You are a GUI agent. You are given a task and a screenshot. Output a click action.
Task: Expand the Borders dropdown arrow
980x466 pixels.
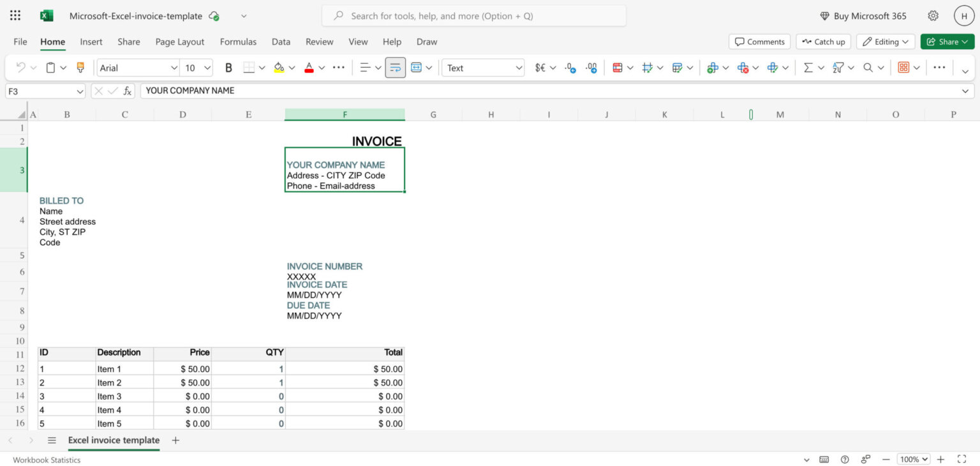pos(261,67)
